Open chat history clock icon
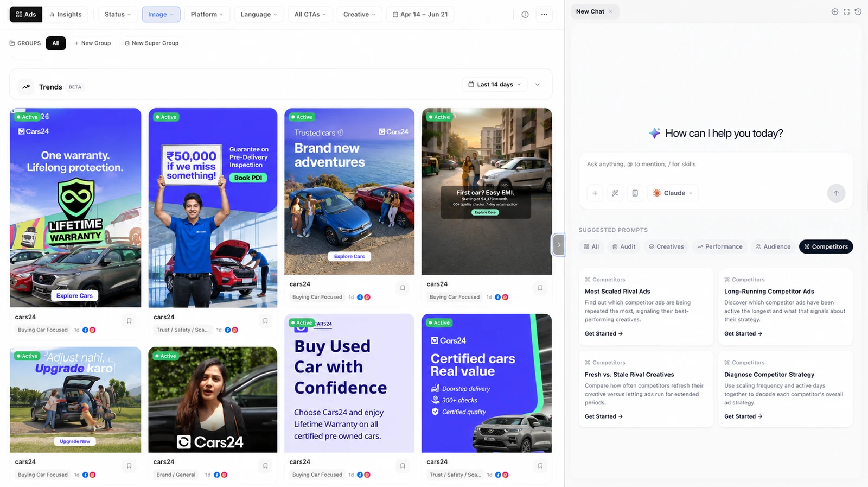 click(858, 11)
